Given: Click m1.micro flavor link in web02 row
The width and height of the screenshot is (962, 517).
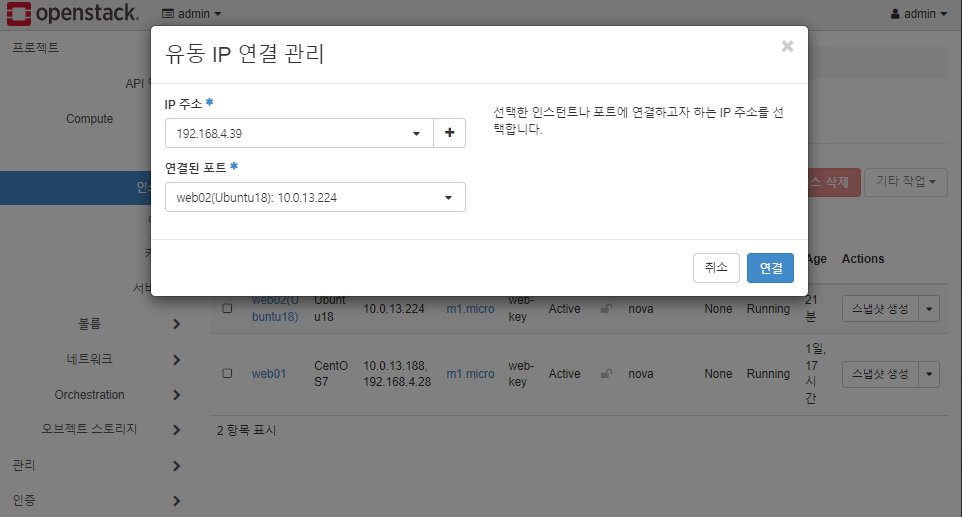Looking at the screenshot, I should point(470,309).
